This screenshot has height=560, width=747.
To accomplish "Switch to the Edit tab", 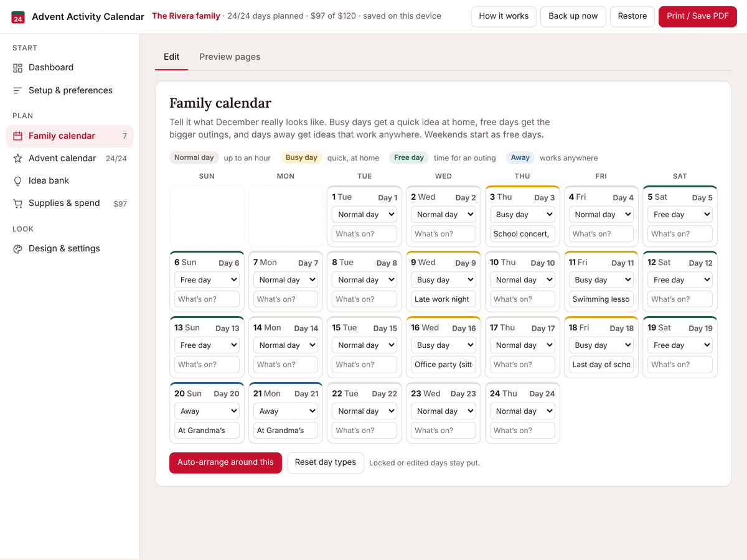I will tap(171, 57).
